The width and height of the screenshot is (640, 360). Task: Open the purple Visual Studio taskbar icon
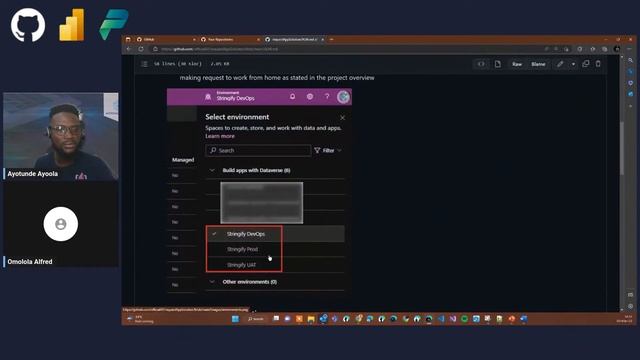(453, 319)
